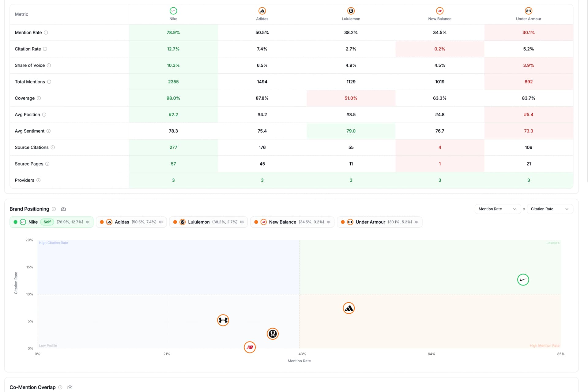Open Co-Mention Overlap info icon

click(x=60, y=387)
